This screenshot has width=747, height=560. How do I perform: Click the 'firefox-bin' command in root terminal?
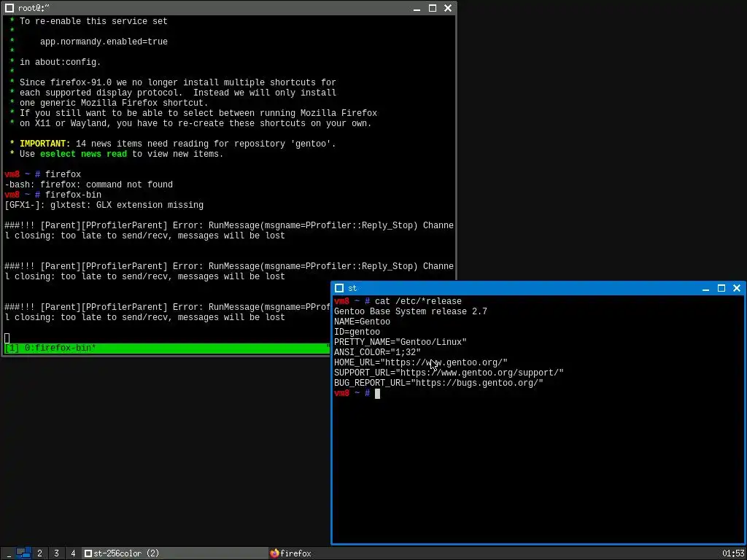click(x=73, y=195)
